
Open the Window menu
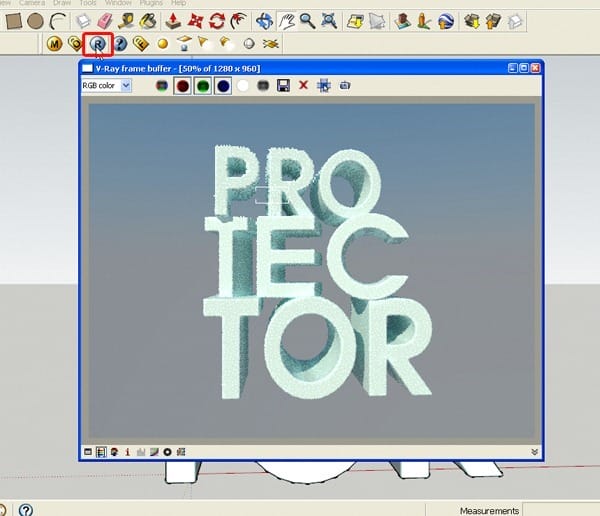[x=118, y=3]
